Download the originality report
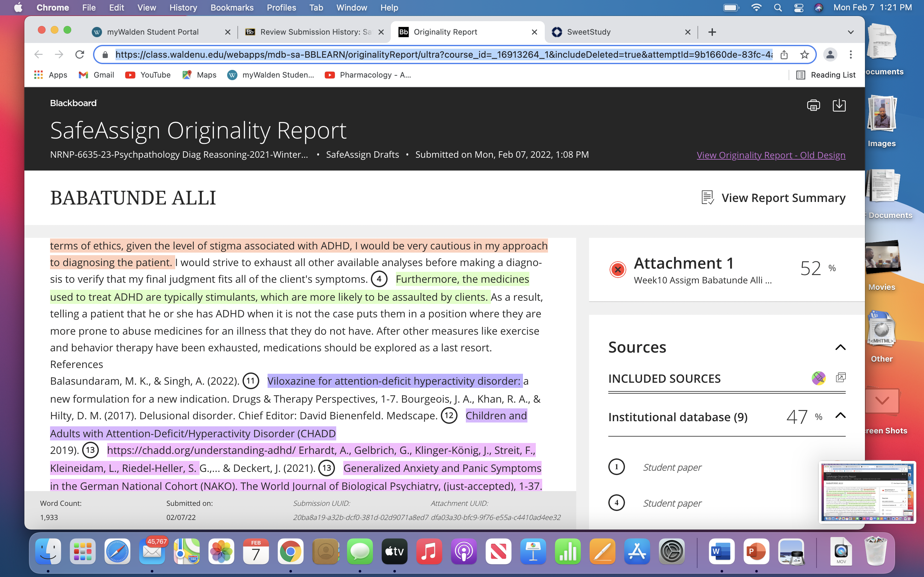Screen dimensions: 924x577 tap(839, 105)
